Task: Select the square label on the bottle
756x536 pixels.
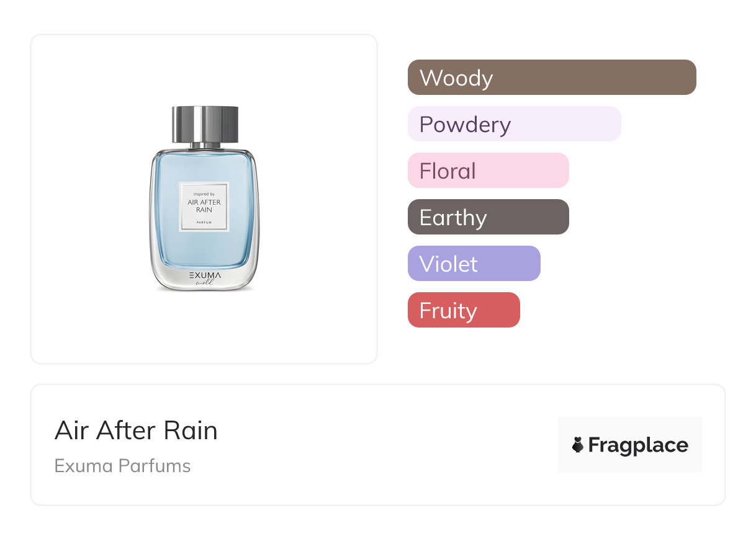Action: (x=204, y=207)
